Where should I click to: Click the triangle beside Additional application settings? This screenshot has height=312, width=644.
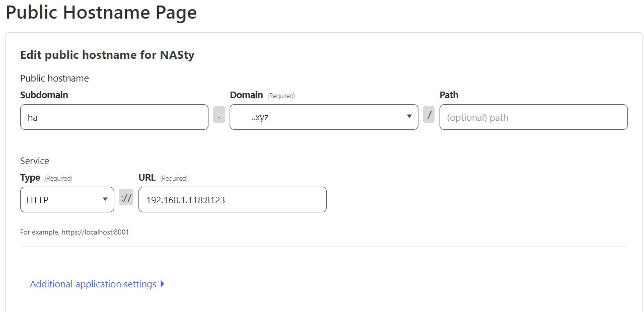pos(162,284)
